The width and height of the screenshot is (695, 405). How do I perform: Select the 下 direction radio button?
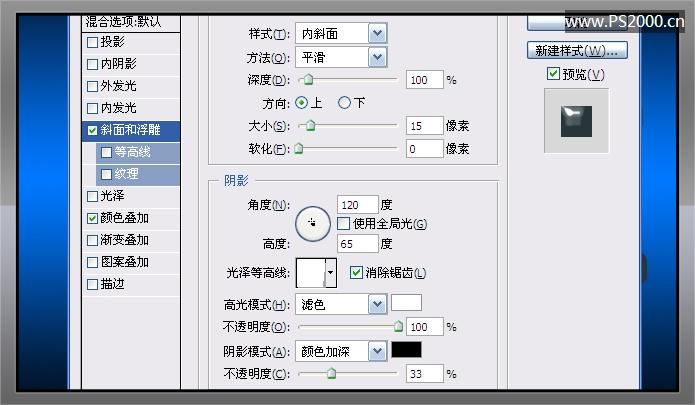tap(344, 103)
